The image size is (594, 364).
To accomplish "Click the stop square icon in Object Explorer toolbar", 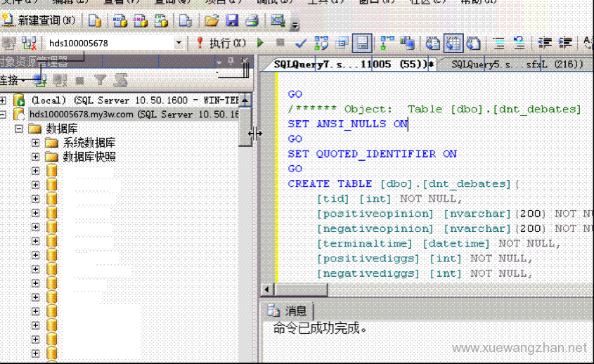I will point(79,81).
